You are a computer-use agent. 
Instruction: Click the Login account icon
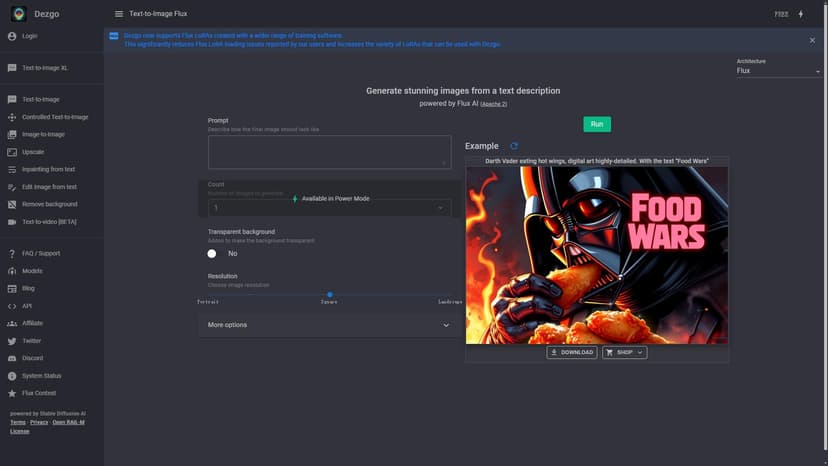pos(12,36)
